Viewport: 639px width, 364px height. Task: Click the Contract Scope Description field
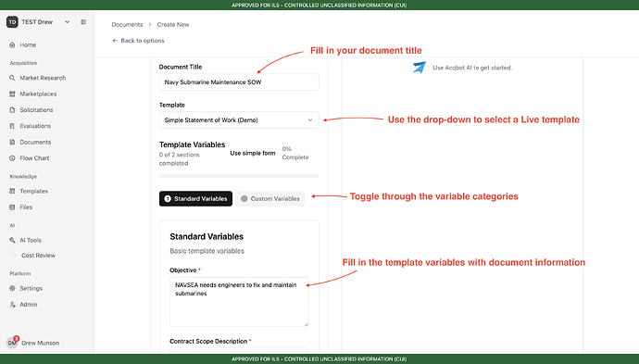click(239, 350)
